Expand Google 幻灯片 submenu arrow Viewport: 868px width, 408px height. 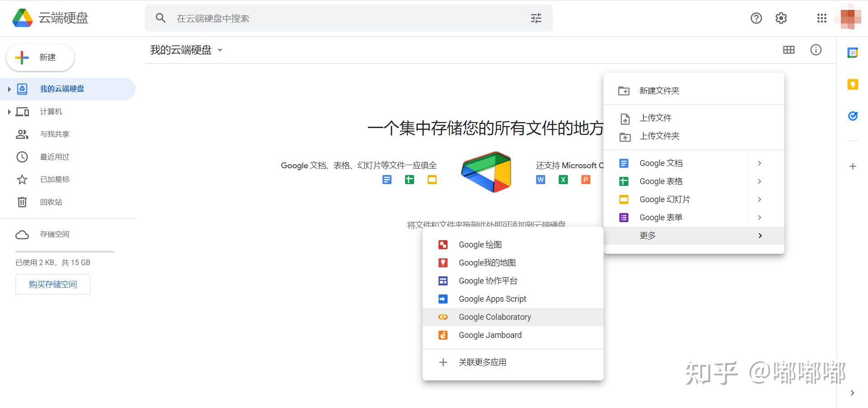[759, 199]
